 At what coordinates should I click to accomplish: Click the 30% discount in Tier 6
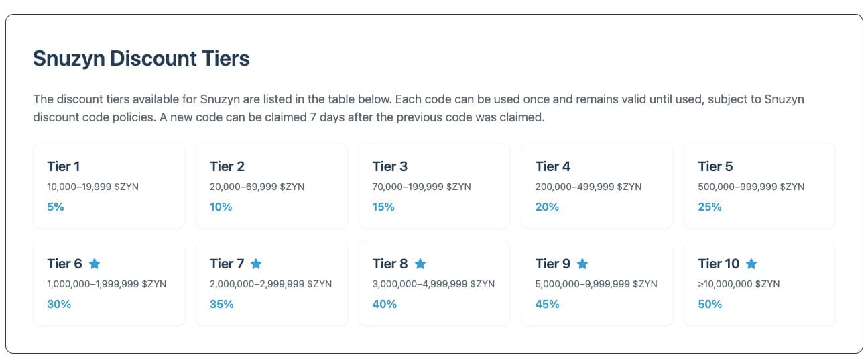click(x=59, y=304)
